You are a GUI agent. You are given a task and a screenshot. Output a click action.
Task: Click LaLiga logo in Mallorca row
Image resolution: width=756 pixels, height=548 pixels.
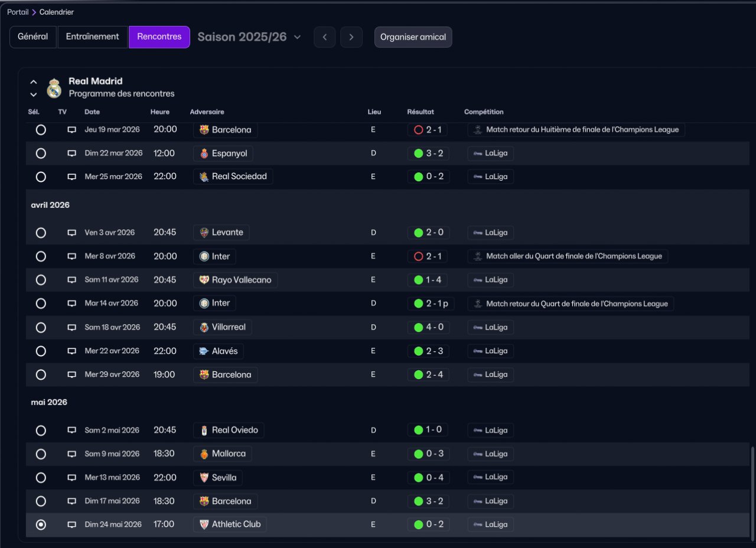click(477, 454)
